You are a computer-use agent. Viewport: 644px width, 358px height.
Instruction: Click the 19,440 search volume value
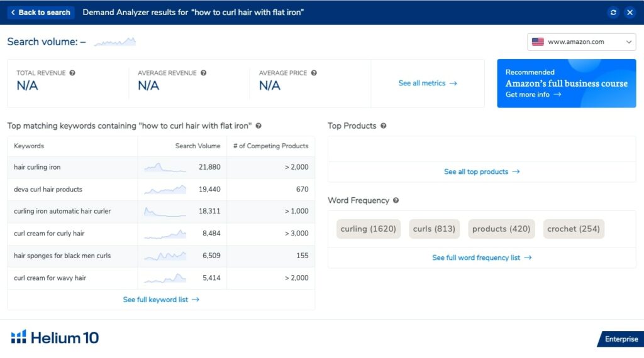[209, 190]
